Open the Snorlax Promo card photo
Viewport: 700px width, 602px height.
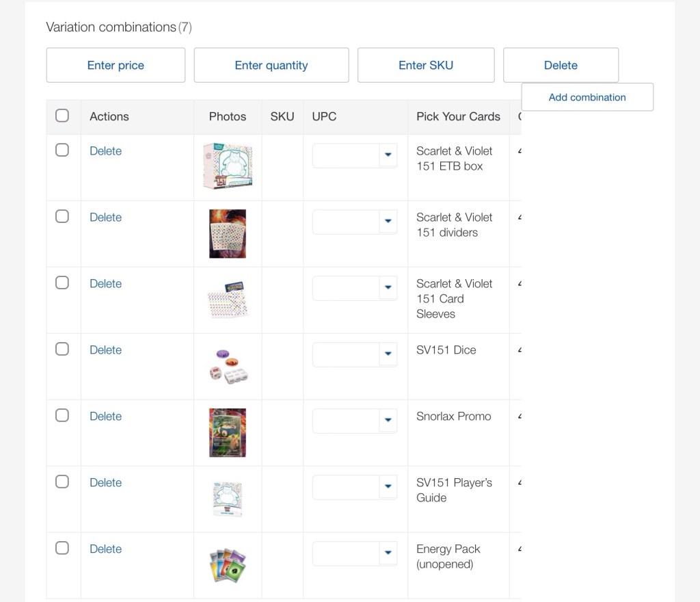point(228,432)
